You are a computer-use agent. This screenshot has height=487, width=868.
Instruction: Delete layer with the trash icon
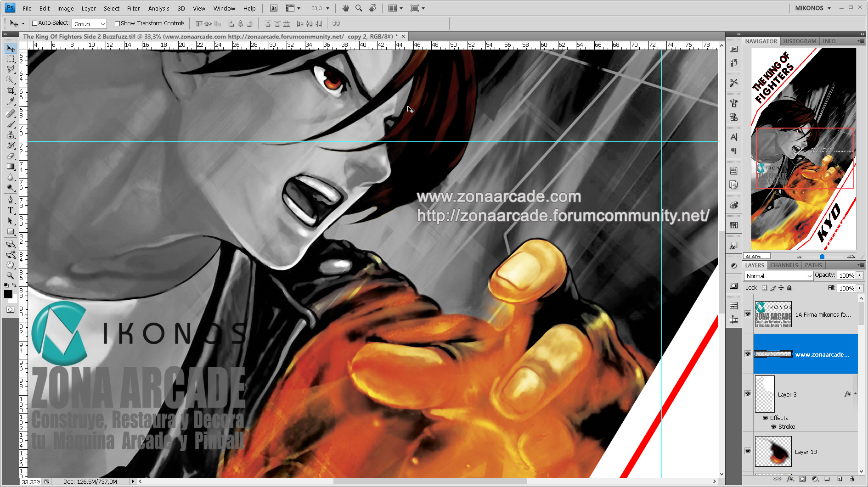pyautogui.click(x=852, y=479)
